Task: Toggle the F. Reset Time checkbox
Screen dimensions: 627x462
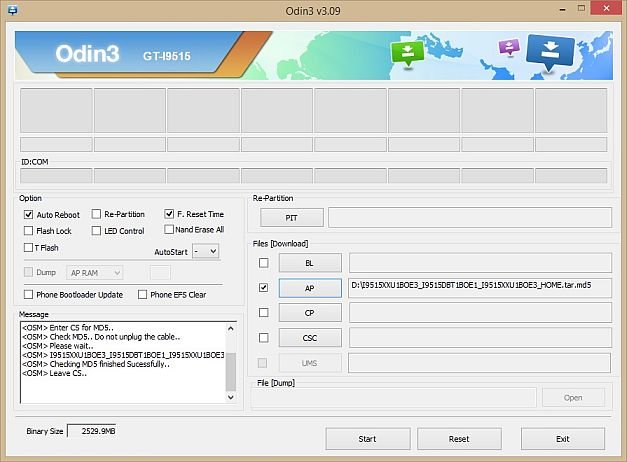Action: 169,214
